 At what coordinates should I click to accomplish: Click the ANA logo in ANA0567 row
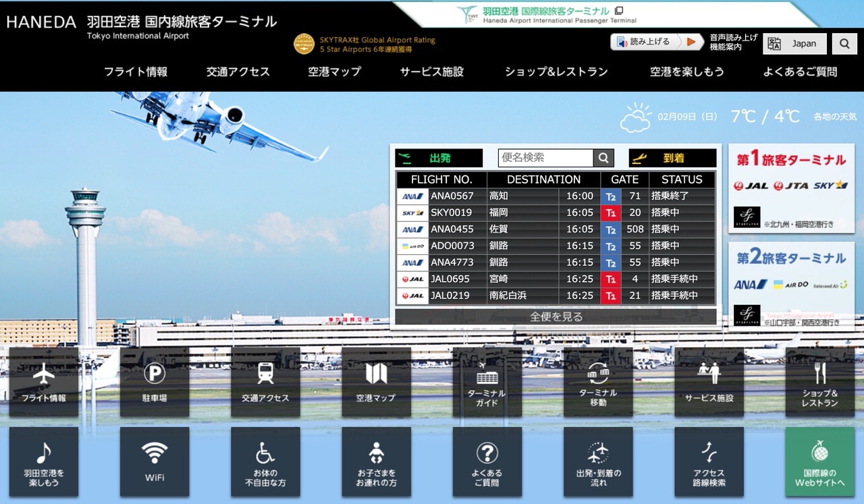coord(412,196)
